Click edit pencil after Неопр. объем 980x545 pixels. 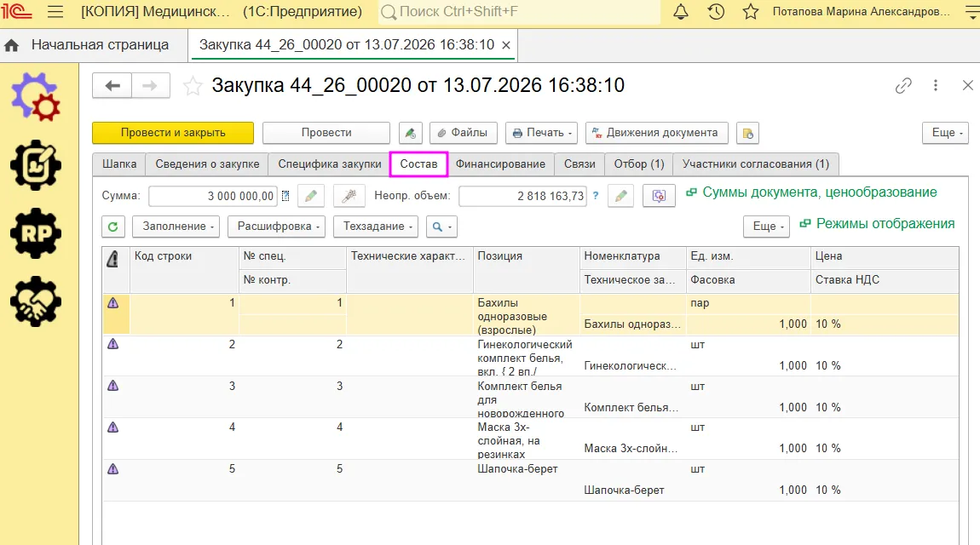pos(620,196)
